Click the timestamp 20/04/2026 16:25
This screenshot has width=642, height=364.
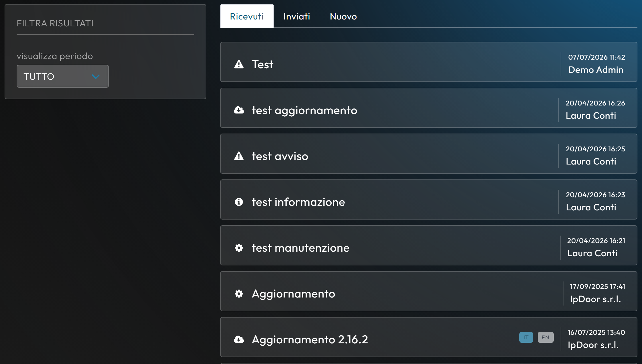tap(595, 149)
